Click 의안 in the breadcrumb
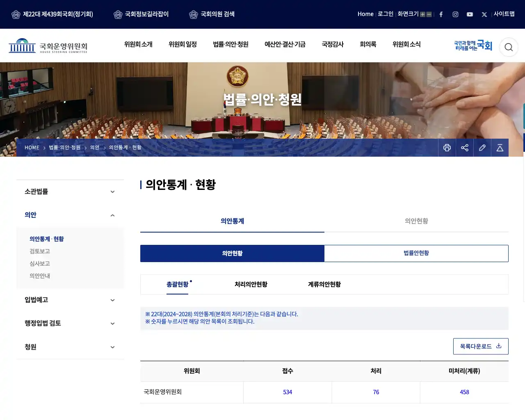Image resolution: width=525 pixels, height=420 pixels. [95, 148]
